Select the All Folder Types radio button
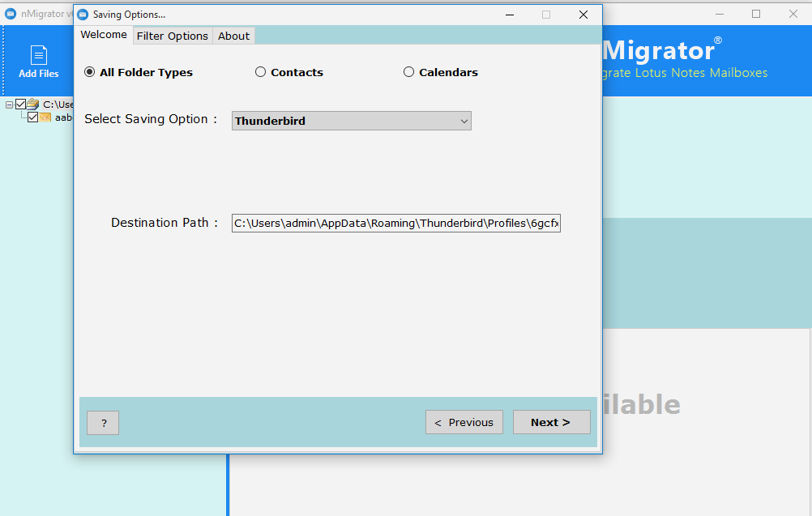 coord(90,72)
